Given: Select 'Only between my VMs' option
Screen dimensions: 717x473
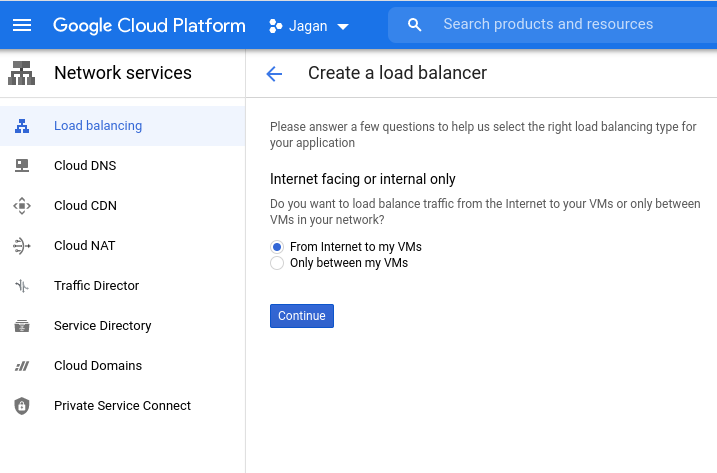Looking at the screenshot, I should pos(277,263).
